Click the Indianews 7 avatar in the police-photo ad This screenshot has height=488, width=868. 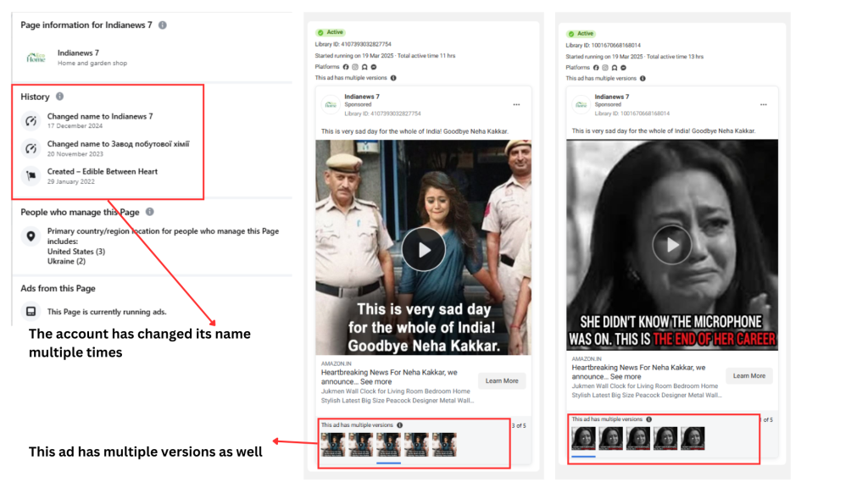coord(331,104)
